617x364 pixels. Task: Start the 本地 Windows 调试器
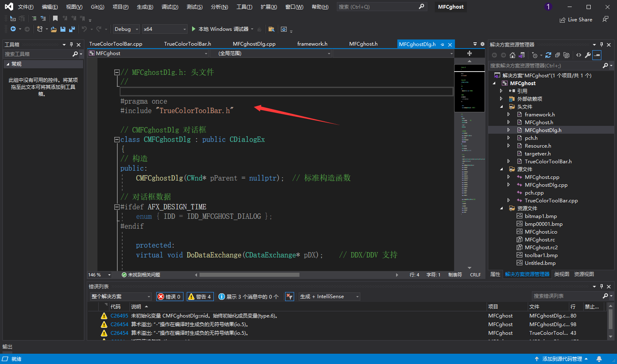pos(220,29)
